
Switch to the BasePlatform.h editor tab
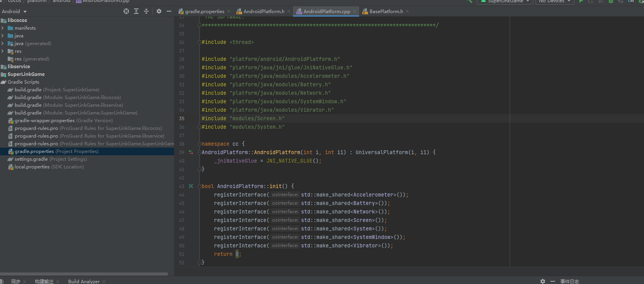pyautogui.click(x=386, y=12)
